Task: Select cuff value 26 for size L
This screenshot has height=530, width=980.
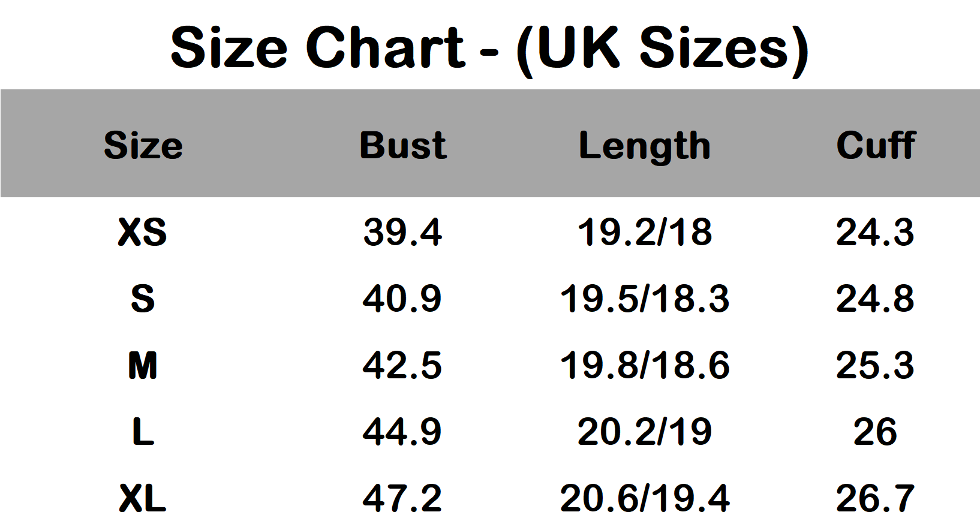Action: click(876, 432)
